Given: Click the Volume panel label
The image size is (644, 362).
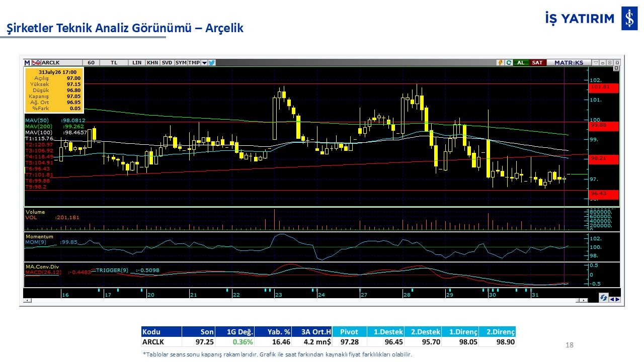Looking at the screenshot, I should (x=35, y=212).
